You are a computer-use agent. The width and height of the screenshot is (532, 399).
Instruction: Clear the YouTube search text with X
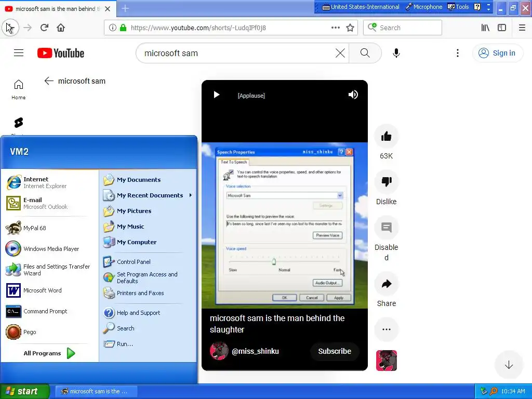click(x=340, y=53)
